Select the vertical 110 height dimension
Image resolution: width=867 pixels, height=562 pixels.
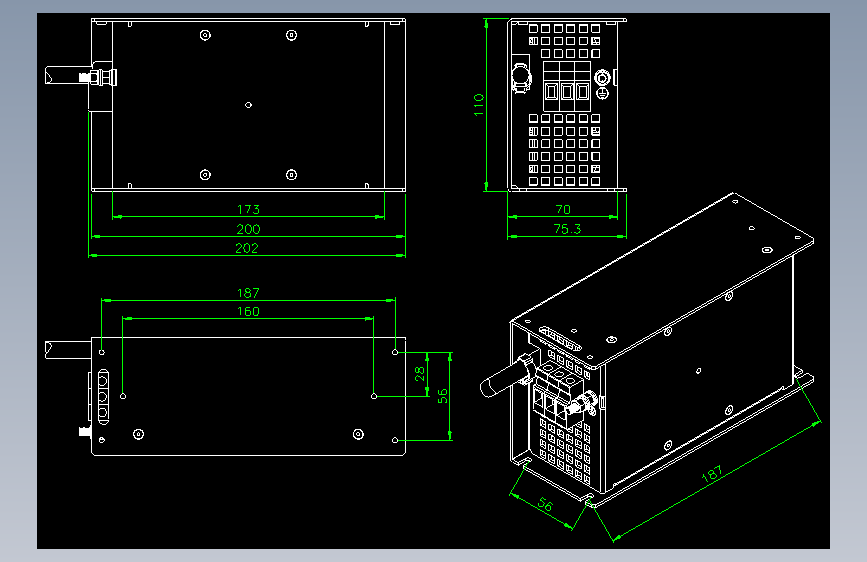(479, 105)
